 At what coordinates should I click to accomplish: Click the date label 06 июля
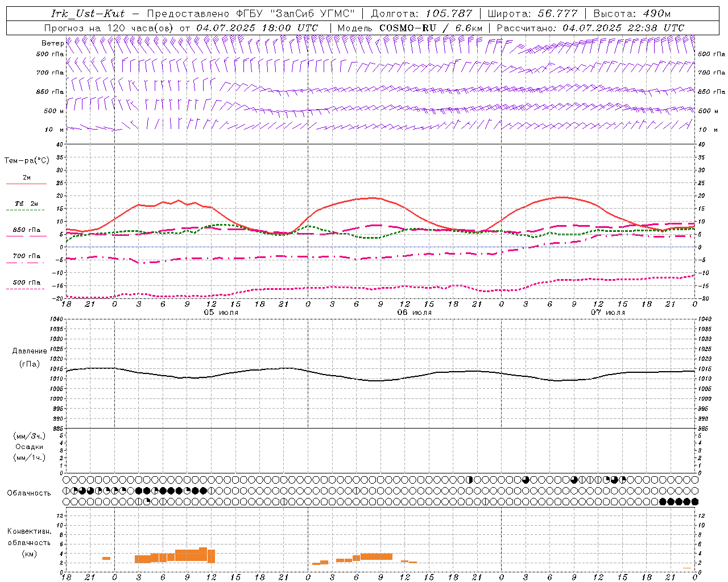(415, 313)
